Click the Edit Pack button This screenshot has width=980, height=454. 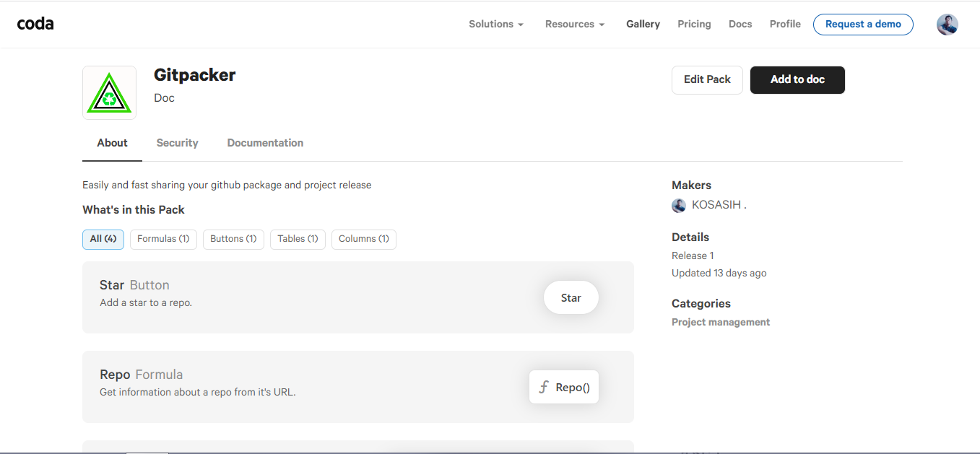pos(707,79)
